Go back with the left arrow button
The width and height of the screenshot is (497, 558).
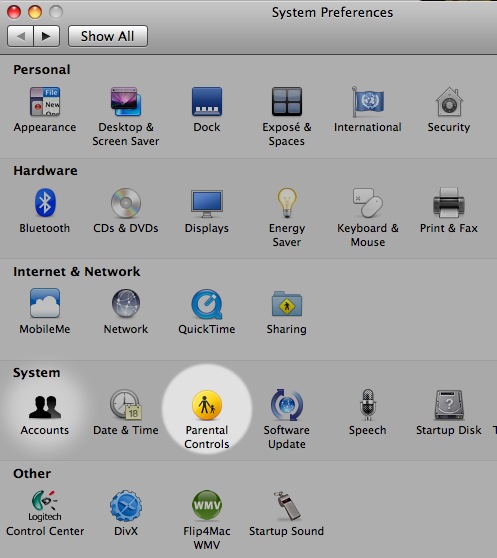pyautogui.click(x=20, y=36)
